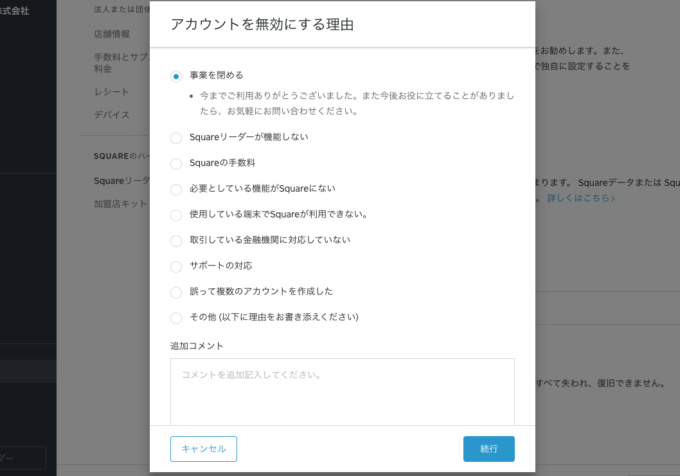Choose Squareリーダーが機能しない as reason
The height and width of the screenshot is (476, 680).
tap(176, 137)
